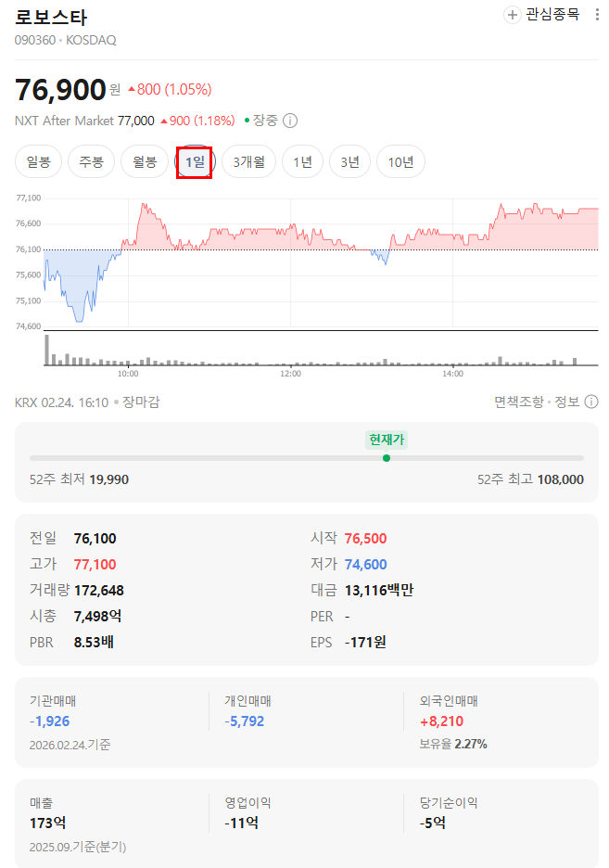The height and width of the screenshot is (868, 609).
Task: Click the 외국인매매 value +8,210
Action: tap(441, 721)
